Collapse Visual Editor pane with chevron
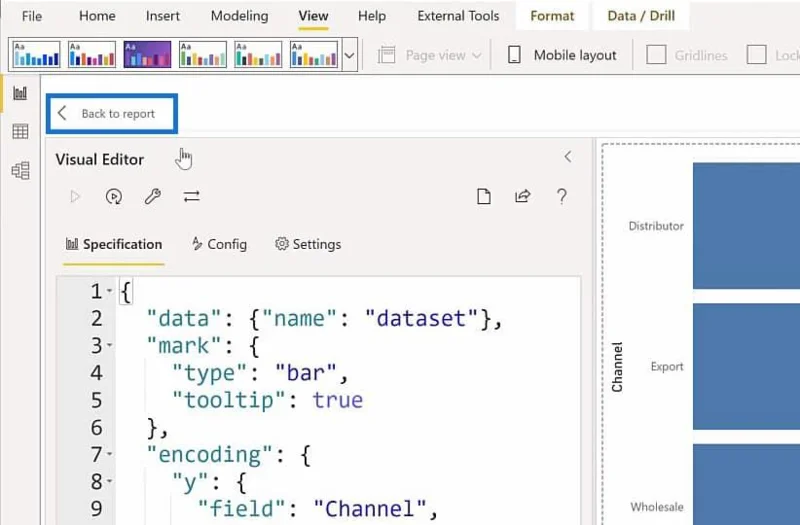Viewport: 800px width, 525px height. tap(568, 157)
